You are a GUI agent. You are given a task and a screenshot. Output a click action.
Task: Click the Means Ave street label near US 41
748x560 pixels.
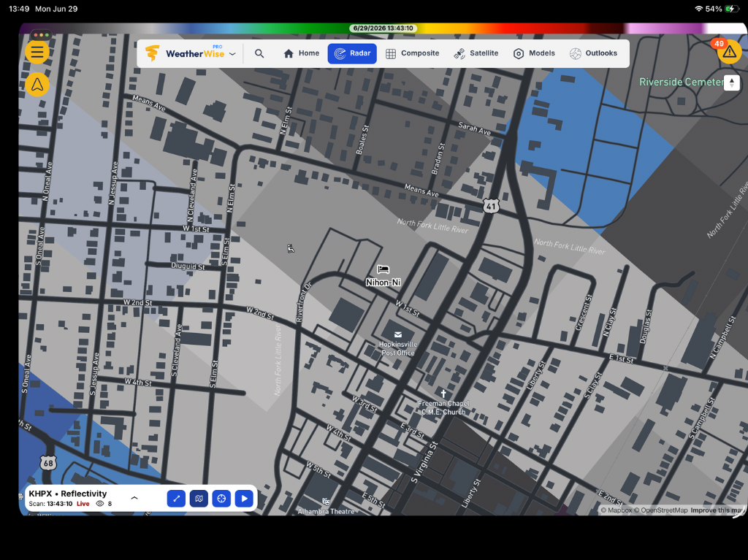421,191
